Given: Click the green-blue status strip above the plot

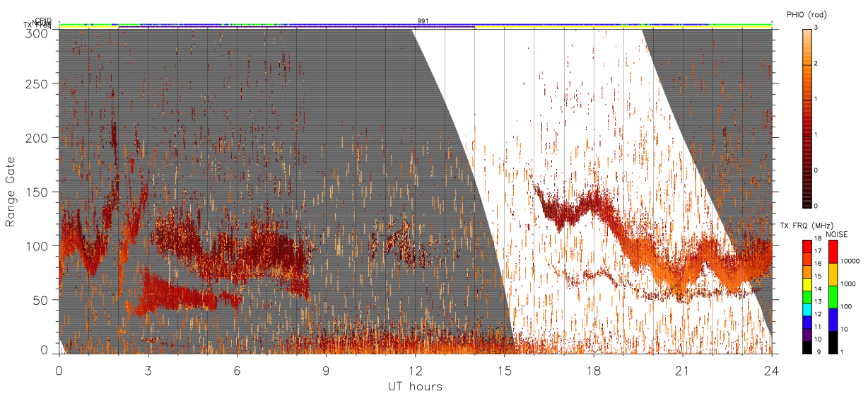Looking at the screenshot, I should (x=415, y=25).
